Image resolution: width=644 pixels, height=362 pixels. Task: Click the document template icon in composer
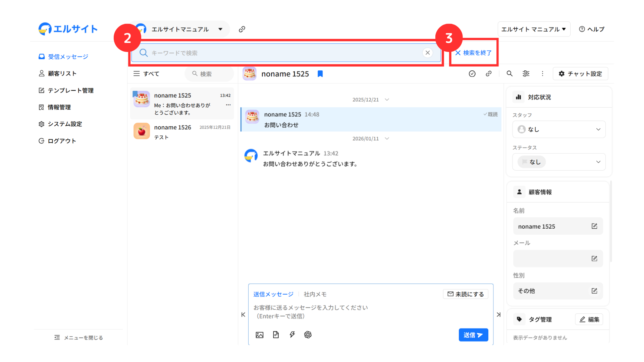pyautogui.click(x=276, y=335)
